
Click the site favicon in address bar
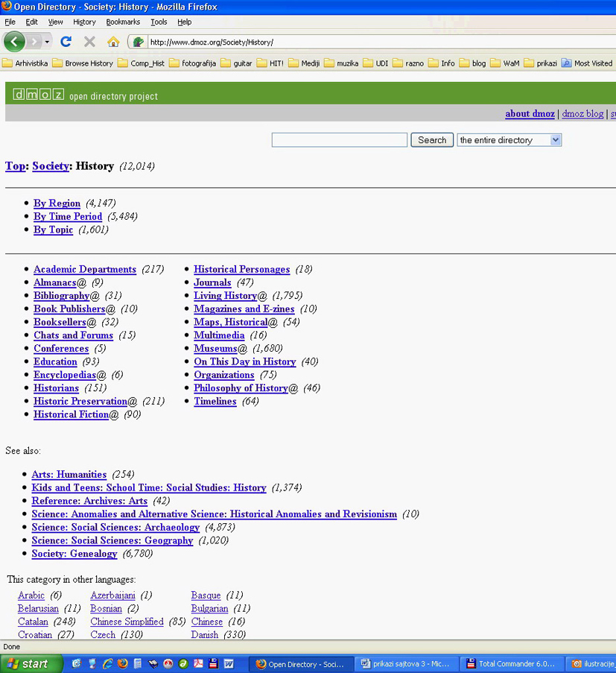pyautogui.click(x=138, y=42)
